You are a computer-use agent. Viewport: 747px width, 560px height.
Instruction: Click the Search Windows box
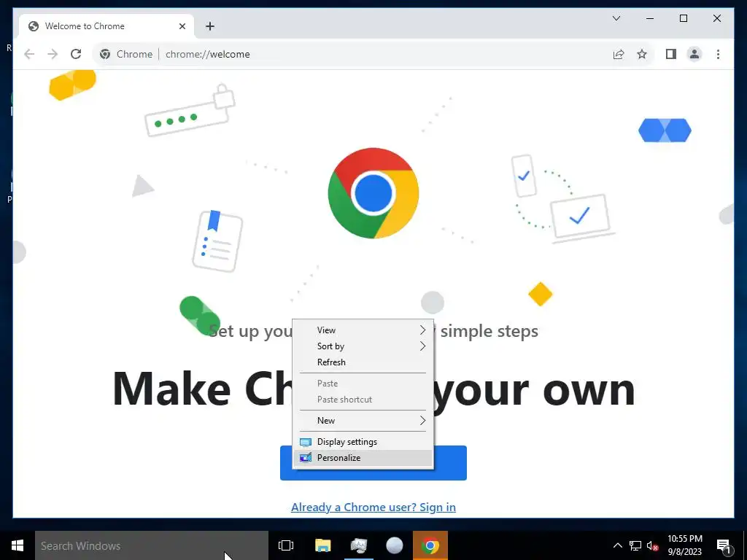pos(152,545)
